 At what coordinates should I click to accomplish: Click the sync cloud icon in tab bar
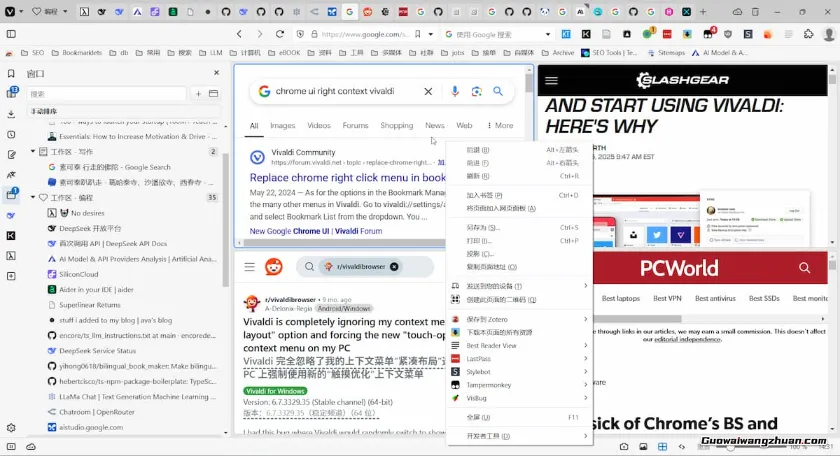pyautogui.click(x=738, y=11)
